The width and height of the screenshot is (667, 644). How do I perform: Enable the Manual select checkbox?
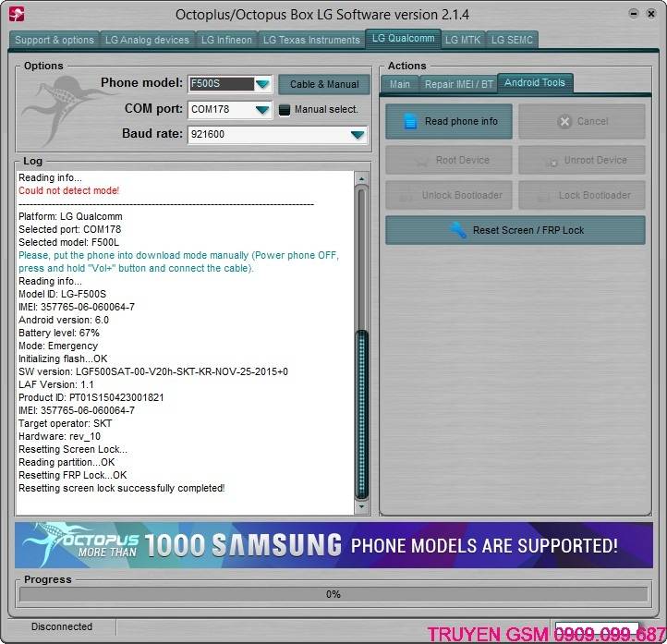(285, 110)
